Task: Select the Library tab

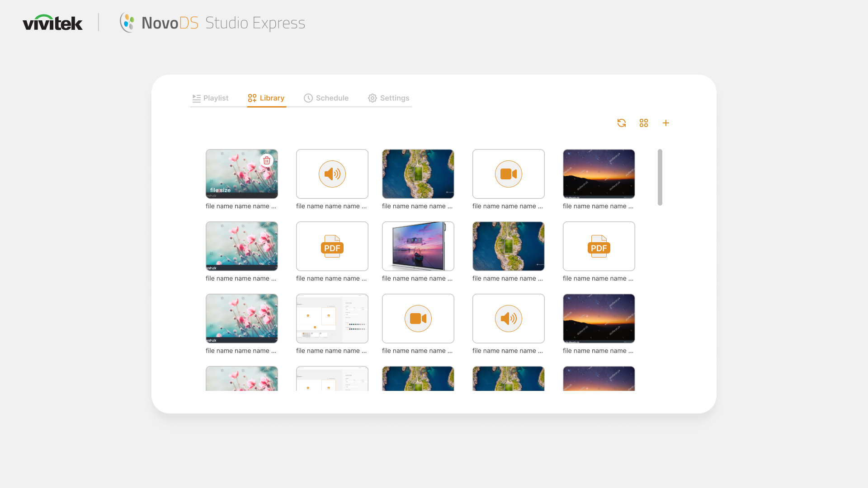Action: point(266,98)
